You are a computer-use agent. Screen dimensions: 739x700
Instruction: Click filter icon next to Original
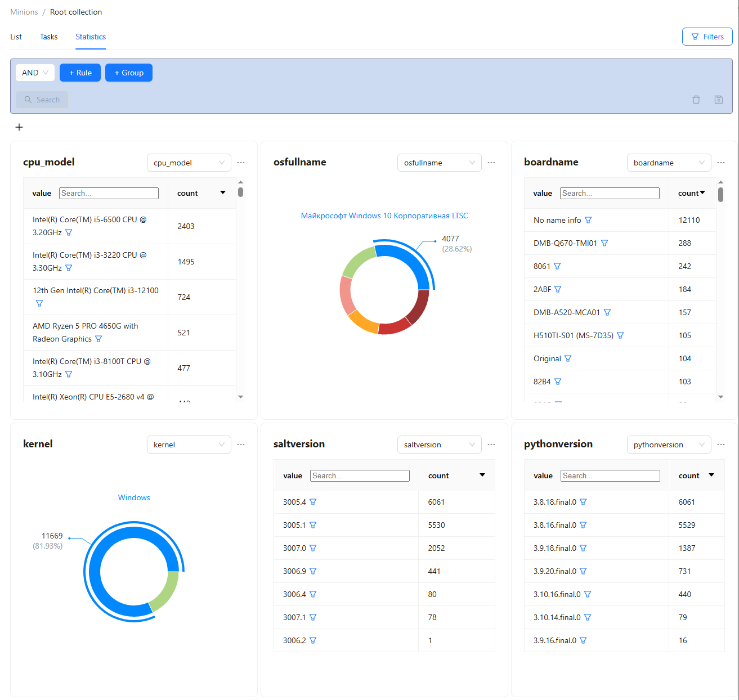pyautogui.click(x=568, y=358)
